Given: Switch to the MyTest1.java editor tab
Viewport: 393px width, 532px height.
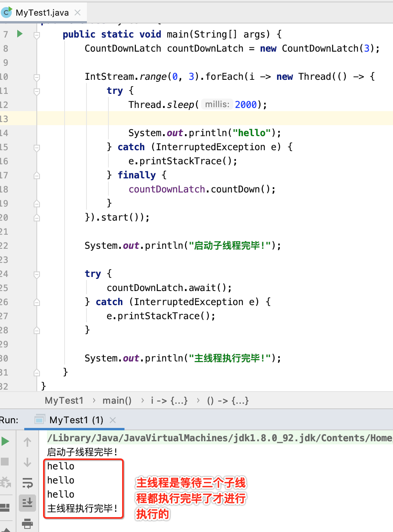Looking at the screenshot, I should (41, 12).
